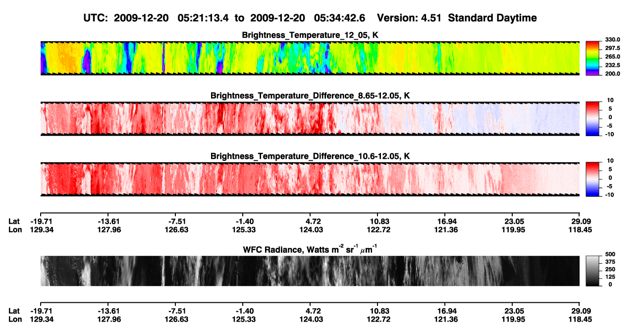
Task: Click the Brightness_Temperature_12_05 plot title
Action: 310,35
